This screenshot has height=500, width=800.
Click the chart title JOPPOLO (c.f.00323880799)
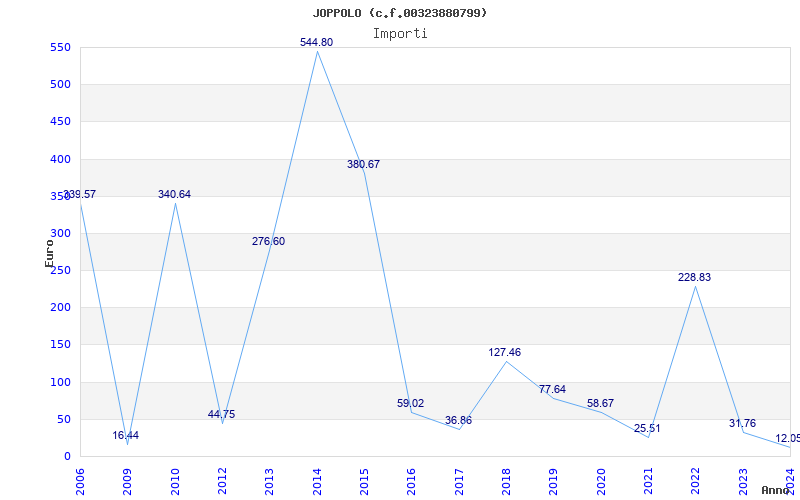pos(399,13)
